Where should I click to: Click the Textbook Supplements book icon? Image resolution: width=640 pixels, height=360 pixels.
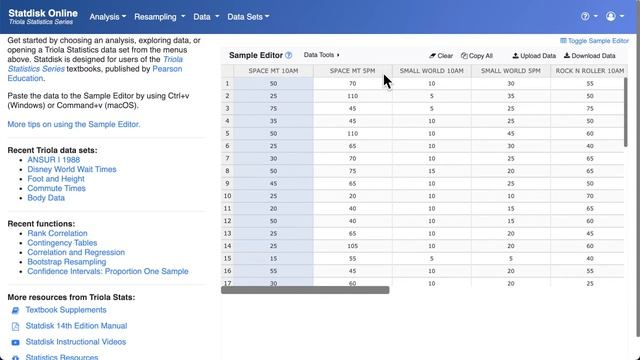click(16, 311)
